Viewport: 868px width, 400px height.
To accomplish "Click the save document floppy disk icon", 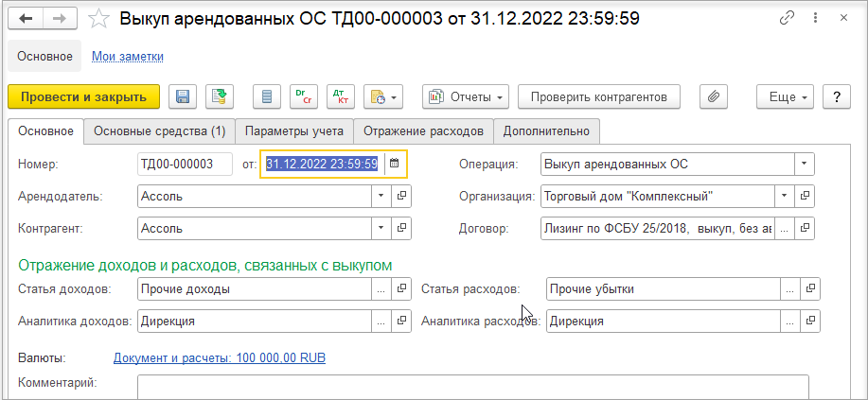I will (182, 96).
